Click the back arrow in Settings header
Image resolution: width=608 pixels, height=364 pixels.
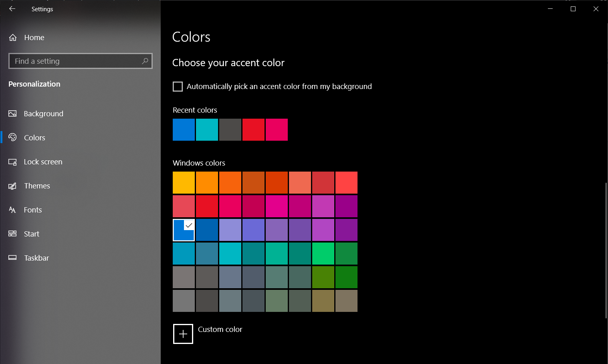tap(12, 9)
